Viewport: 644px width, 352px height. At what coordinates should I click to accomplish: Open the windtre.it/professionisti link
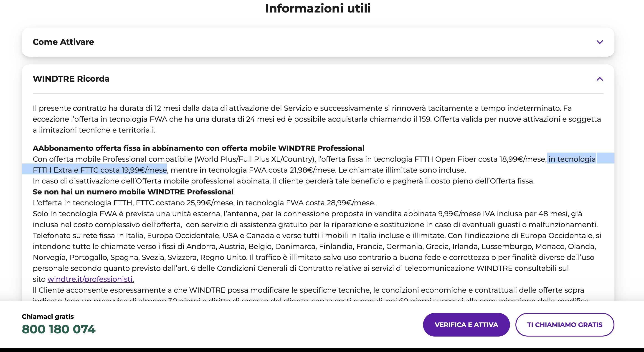coord(91,279)
